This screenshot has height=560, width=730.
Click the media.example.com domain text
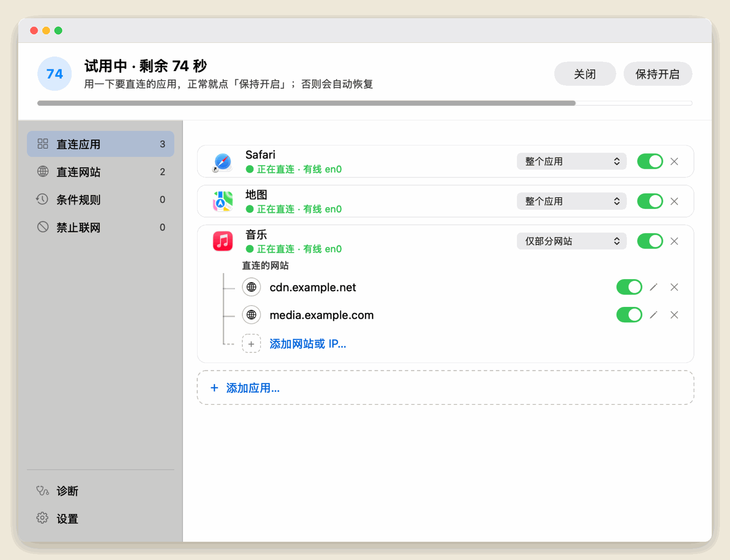322,315
